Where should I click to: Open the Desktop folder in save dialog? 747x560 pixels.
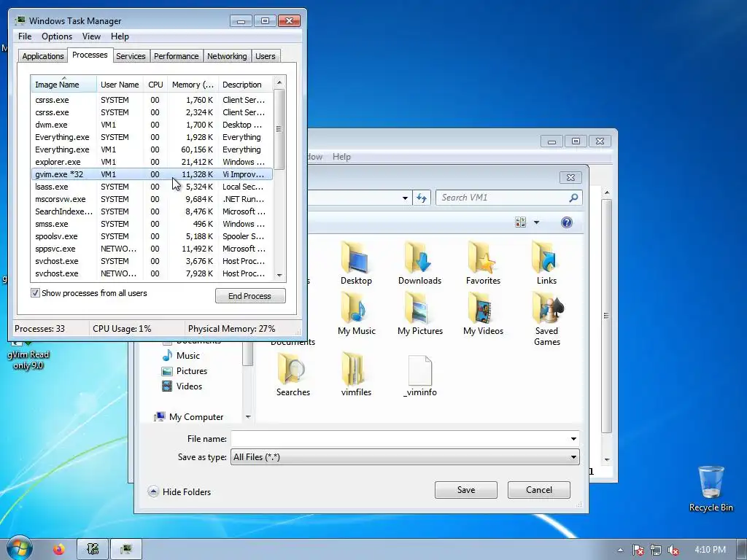pyautogui.click(x=355, y=262)
